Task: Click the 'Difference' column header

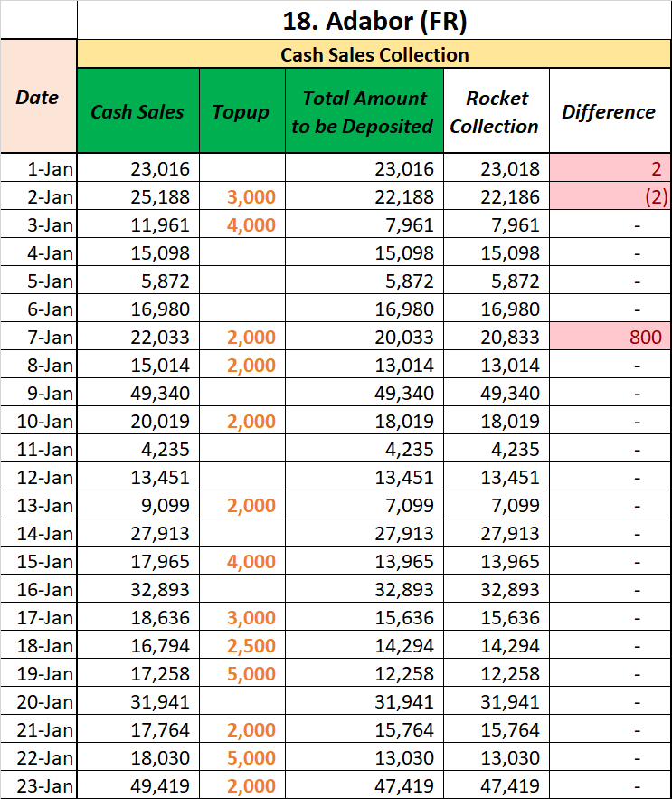Action: pos(609,112)
